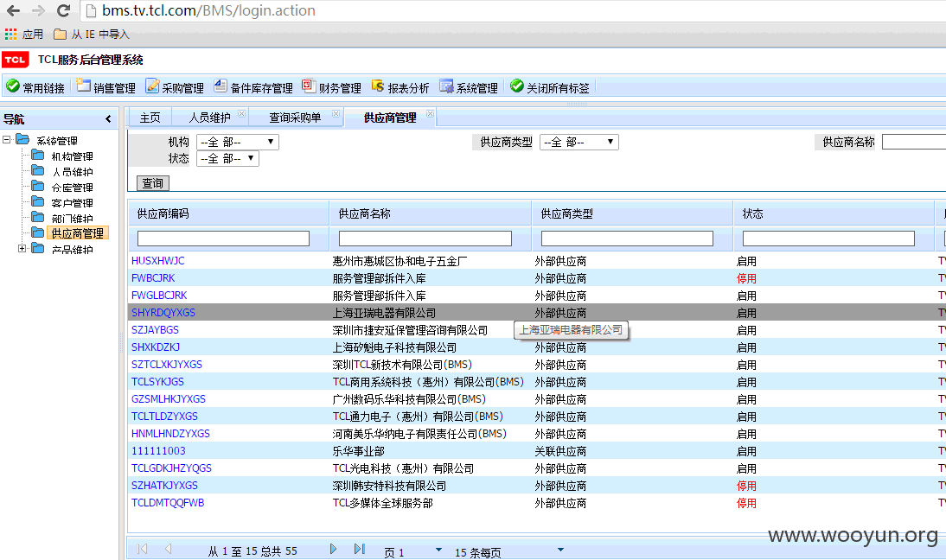
Task: Click the 供应商名称 column filter box
Action: click(425, 239)
